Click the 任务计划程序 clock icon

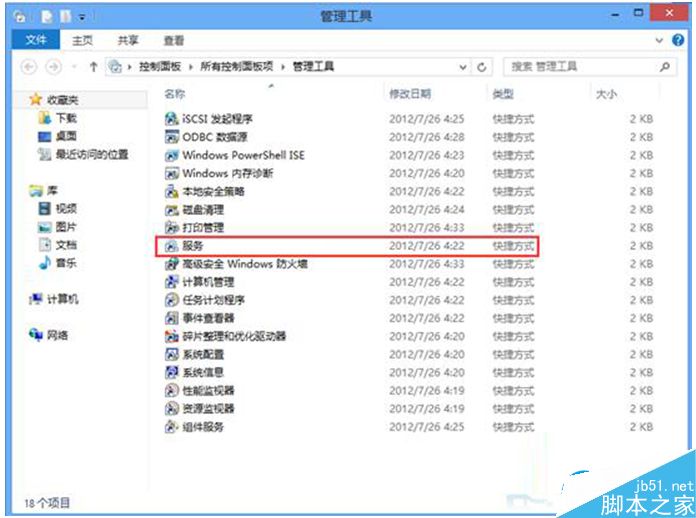pyautogui.click(x=171, y=300)
